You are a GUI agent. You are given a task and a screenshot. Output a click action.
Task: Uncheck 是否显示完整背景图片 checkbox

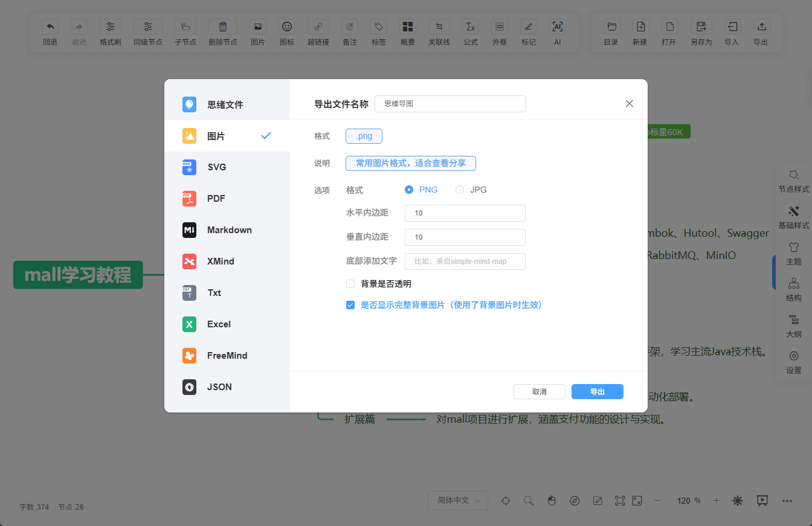350,305
